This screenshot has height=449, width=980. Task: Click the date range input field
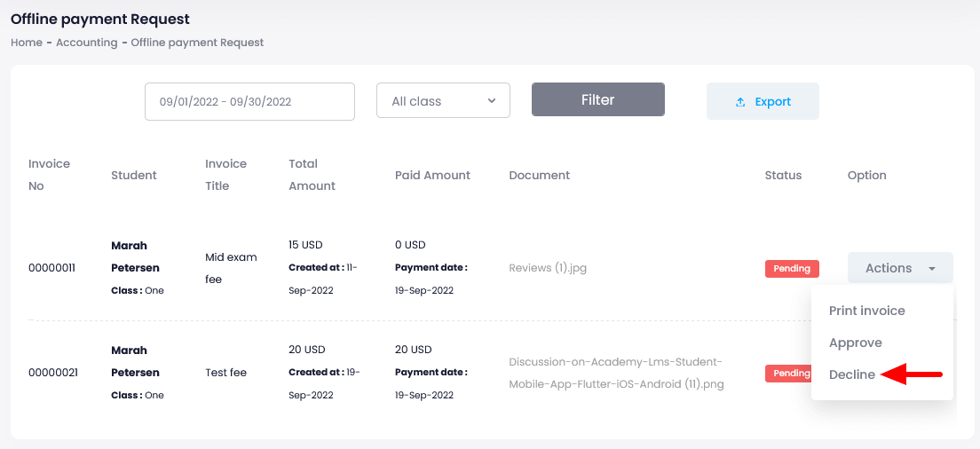[249, 101]
